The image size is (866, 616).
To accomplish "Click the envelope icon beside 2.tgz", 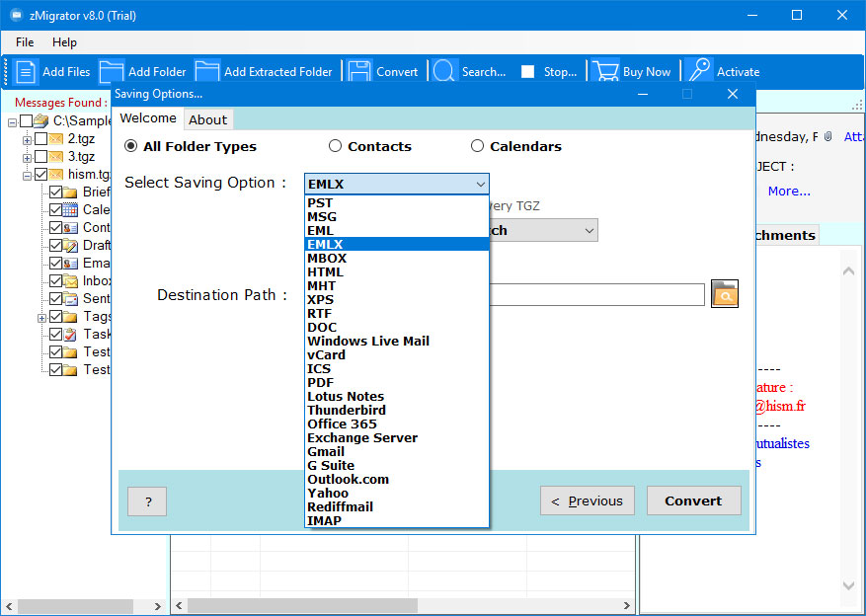I will 55,138.
